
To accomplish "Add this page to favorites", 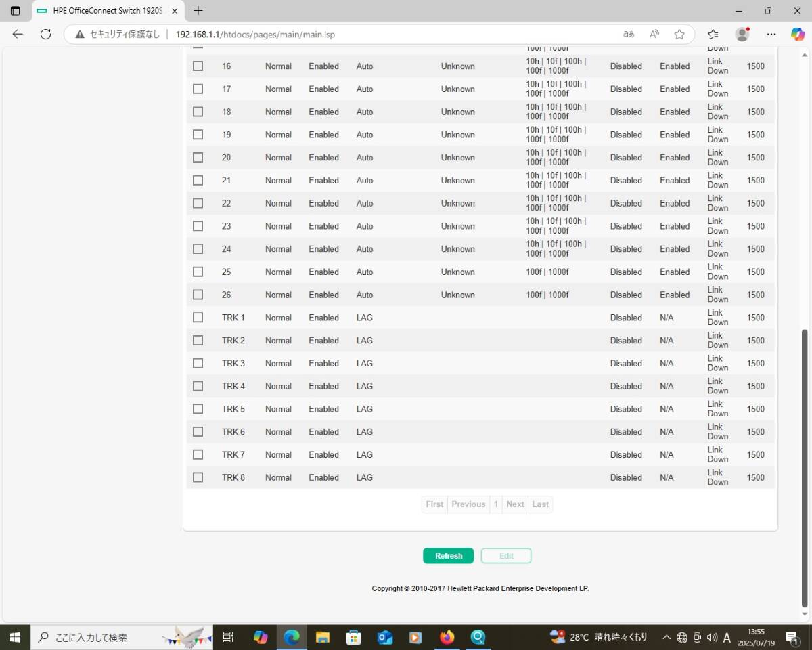I will click(x=679, y=34).
